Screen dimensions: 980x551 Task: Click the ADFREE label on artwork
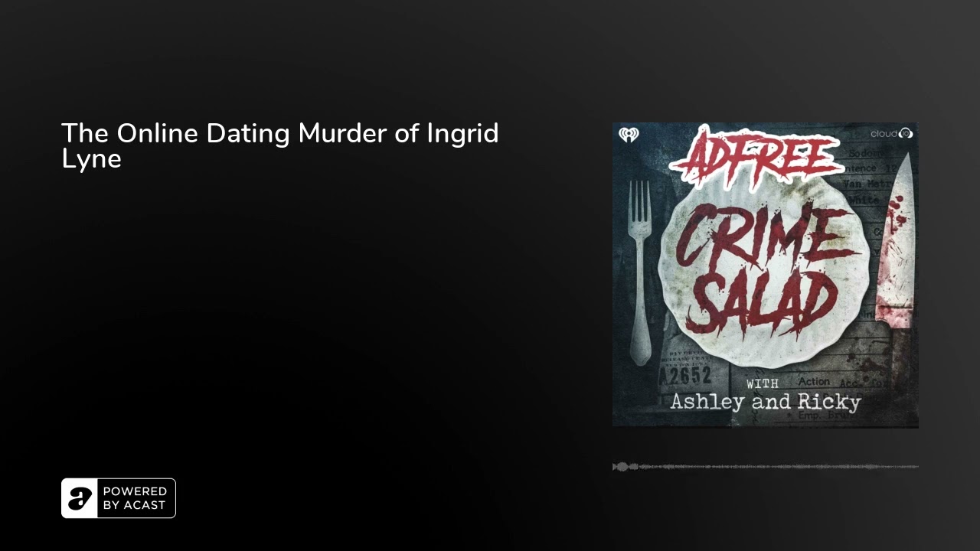[756, 158]
